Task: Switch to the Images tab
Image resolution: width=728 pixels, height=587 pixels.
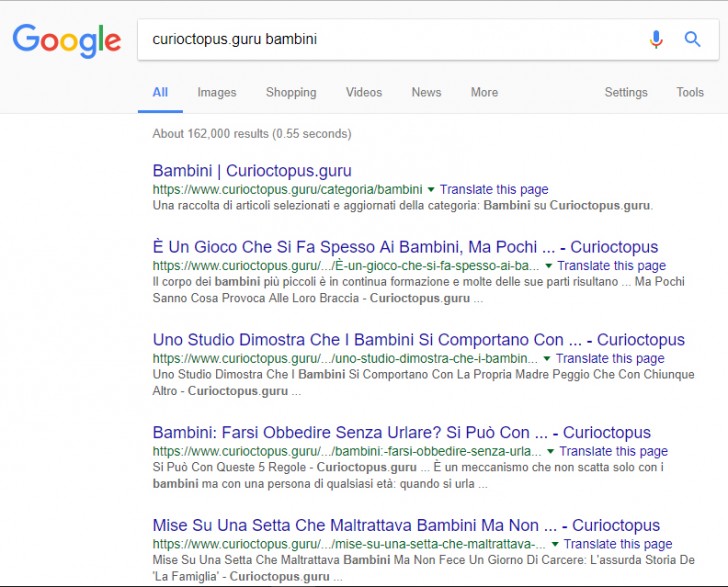Action: pyautogui.click(x=217, y=92)
